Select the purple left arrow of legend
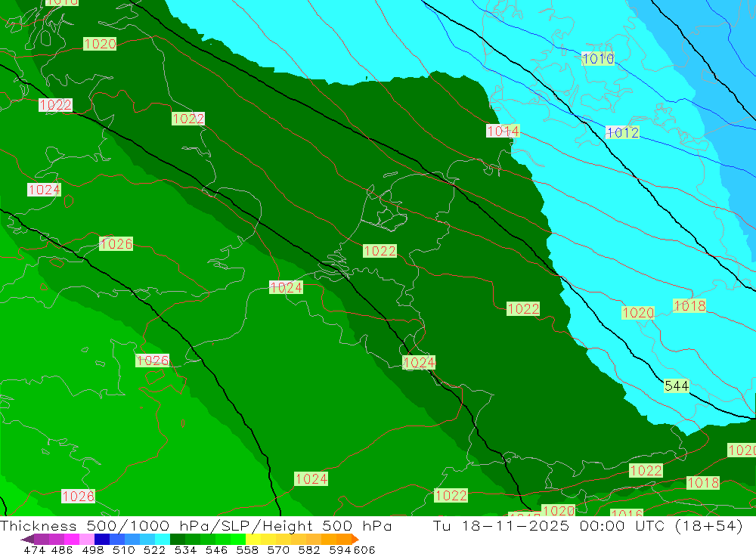 [x=27, y=539]
